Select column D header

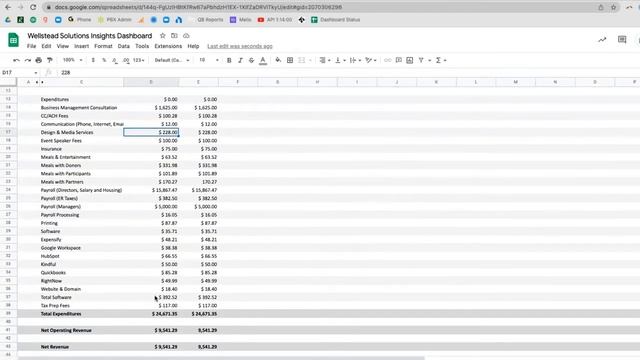pyautogui.click(x=151, y=82)
